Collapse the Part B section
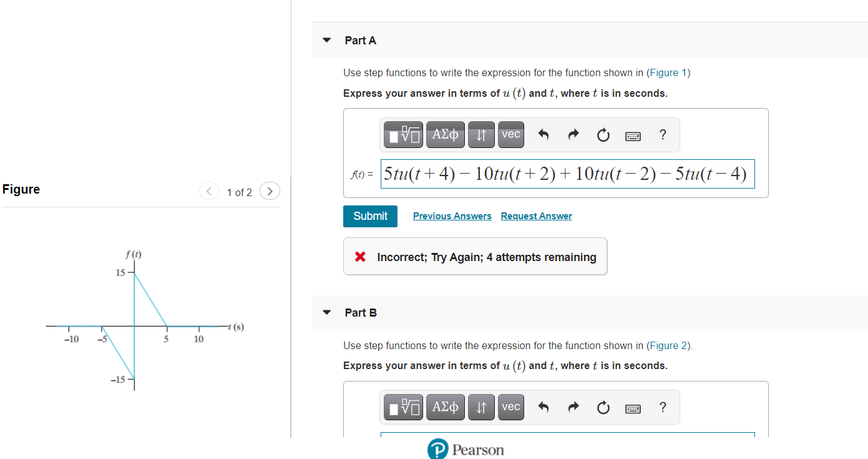Image resolution: width=868 pixels, height=459 pixels. click(326, 312)
